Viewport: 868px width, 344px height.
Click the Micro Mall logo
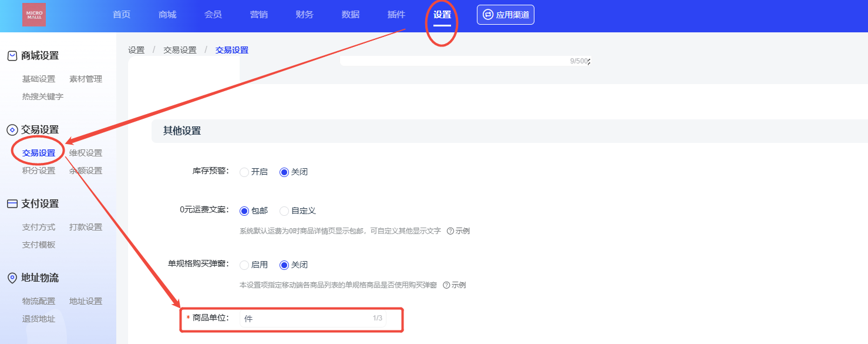[33, 15]
